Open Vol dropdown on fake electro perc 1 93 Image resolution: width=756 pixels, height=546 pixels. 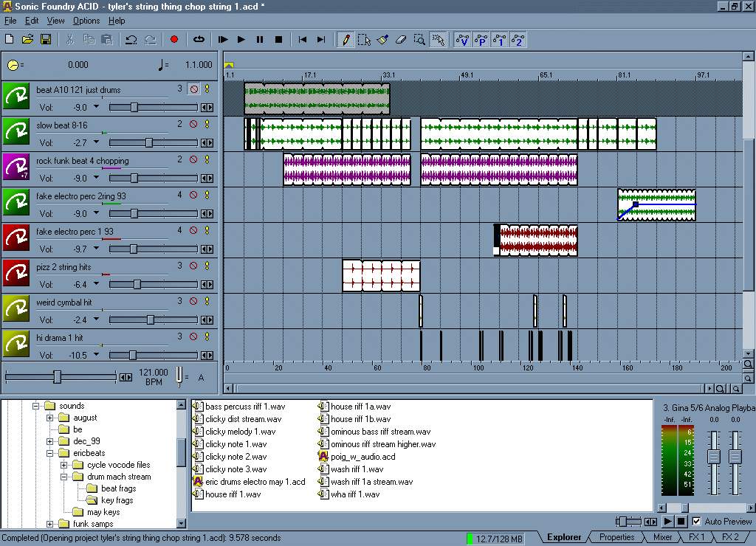click(x=96, y=248)
